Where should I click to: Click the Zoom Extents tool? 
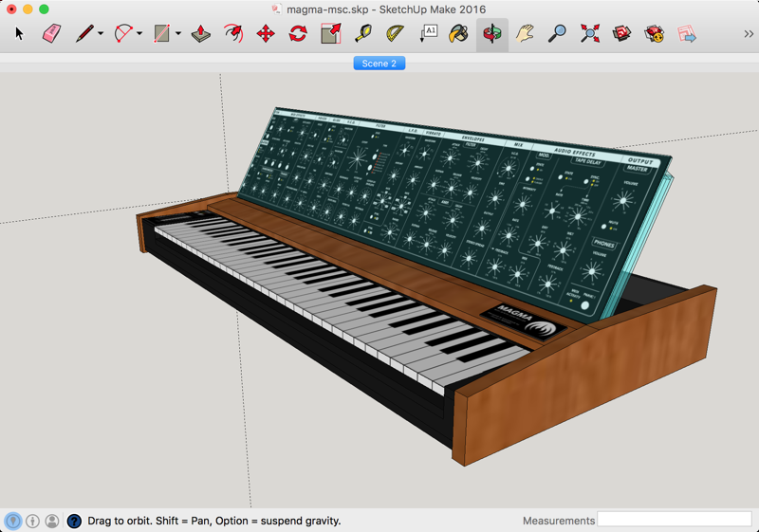click(589, 34)
